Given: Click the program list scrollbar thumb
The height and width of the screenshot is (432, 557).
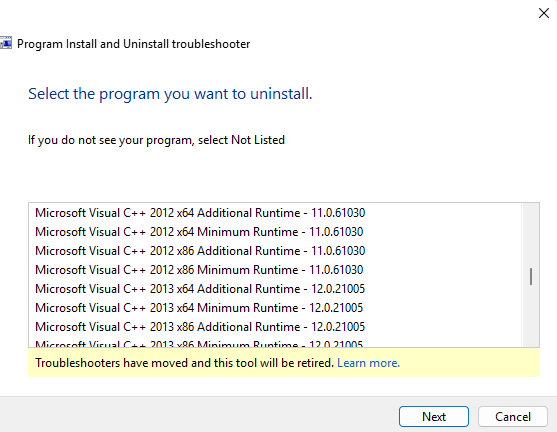Looking at the screenshot, I should coord(531,276).
